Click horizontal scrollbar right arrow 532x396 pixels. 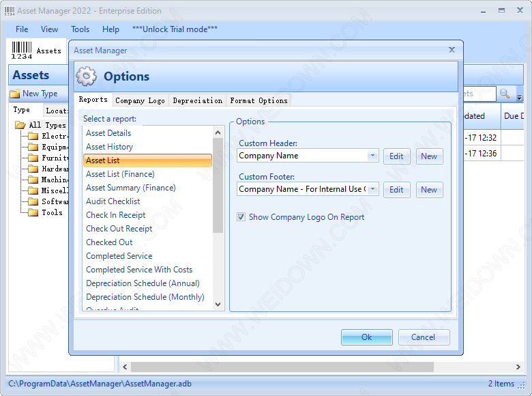coord(518,367)
